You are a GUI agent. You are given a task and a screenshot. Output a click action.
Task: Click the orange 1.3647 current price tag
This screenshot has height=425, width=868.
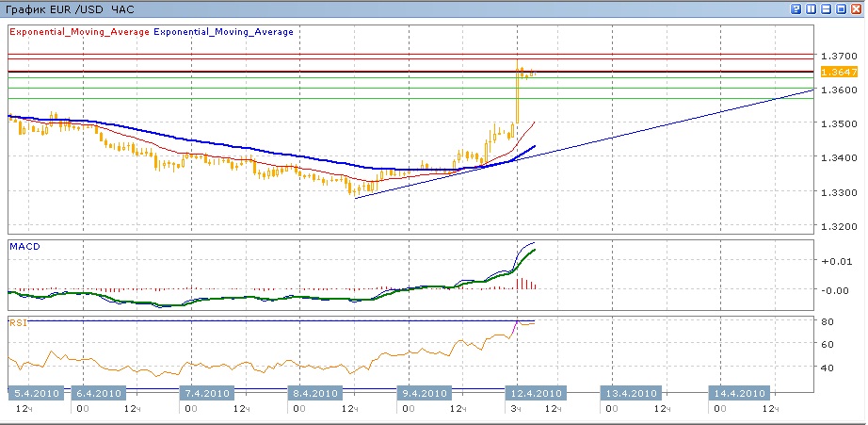point(837,72)
